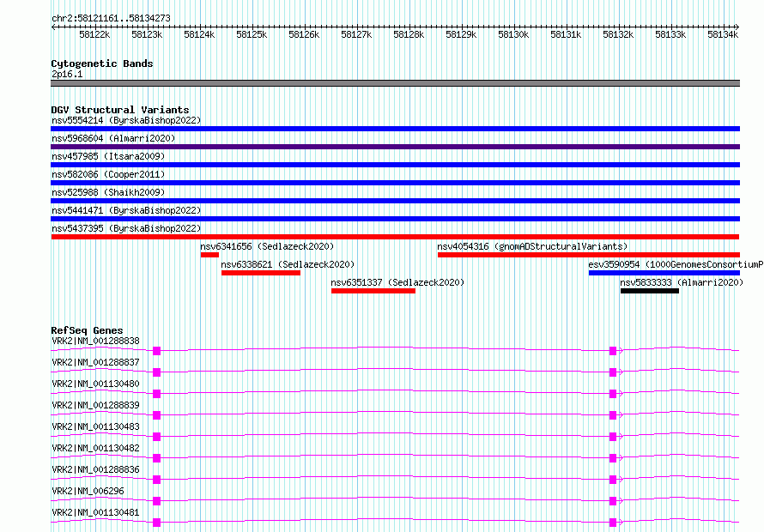This screenshot has height=532, width=764.
Task: Click the blue nsv525988 variant bar
Action: [x=395, y=201]
